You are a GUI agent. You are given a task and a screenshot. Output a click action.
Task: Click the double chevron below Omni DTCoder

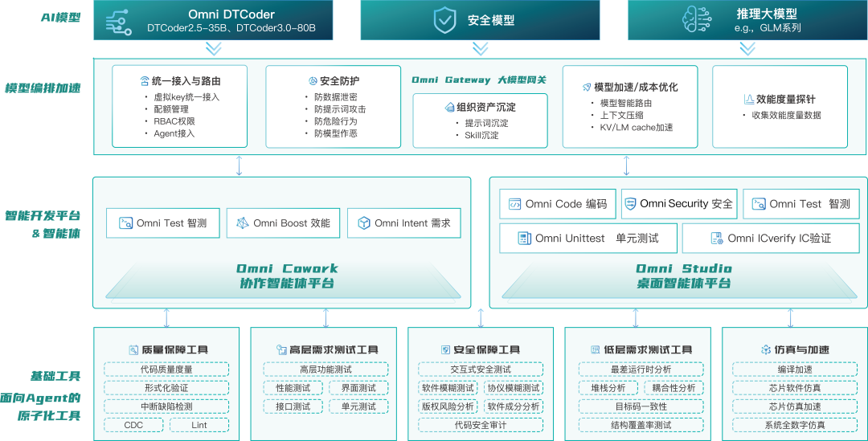coord(214,49)
